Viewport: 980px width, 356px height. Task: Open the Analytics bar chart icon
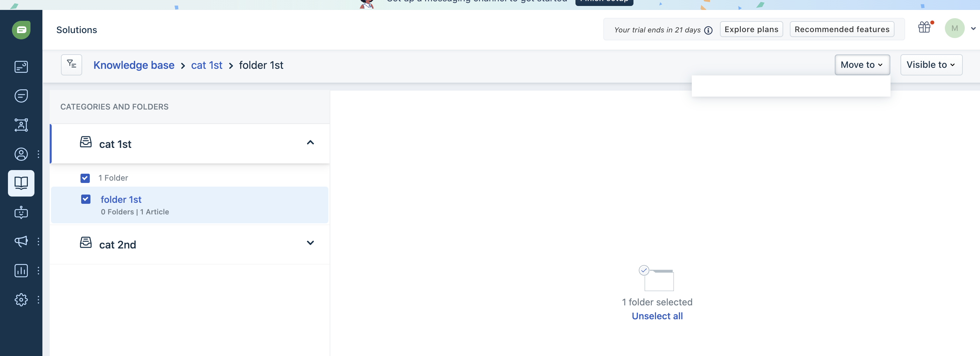[x=21, y=271]
